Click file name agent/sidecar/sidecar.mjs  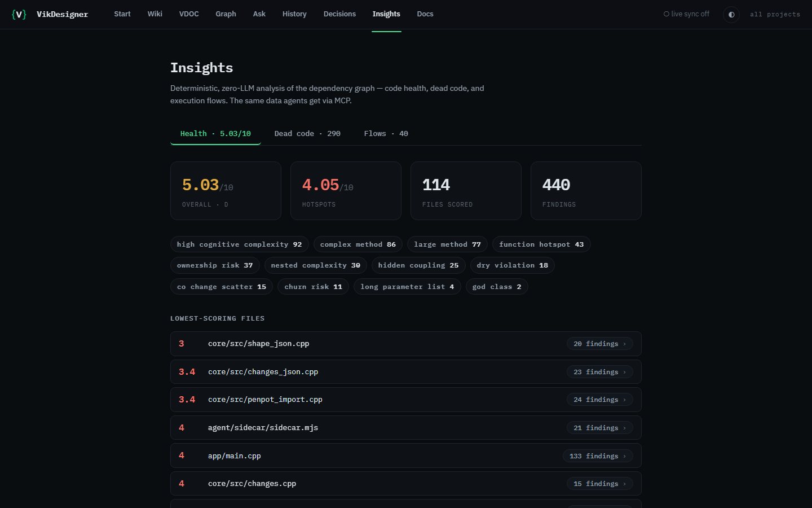coord(263,428)
